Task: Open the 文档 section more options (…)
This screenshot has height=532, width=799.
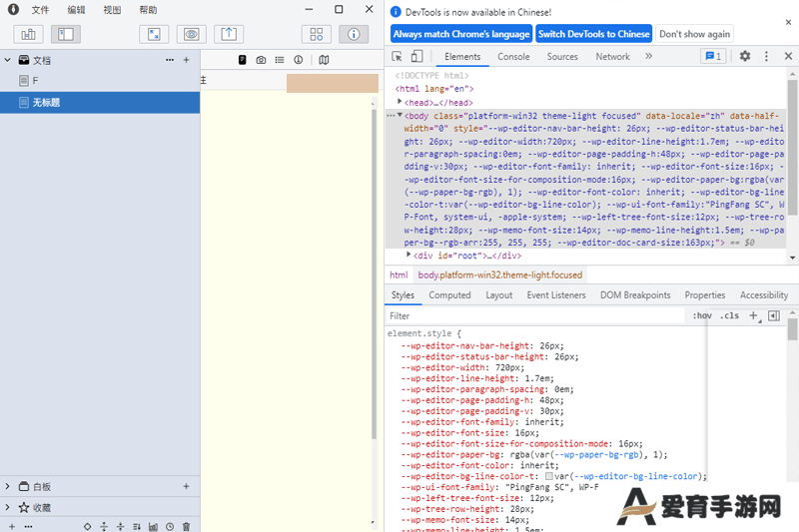Action: (170, 60)
